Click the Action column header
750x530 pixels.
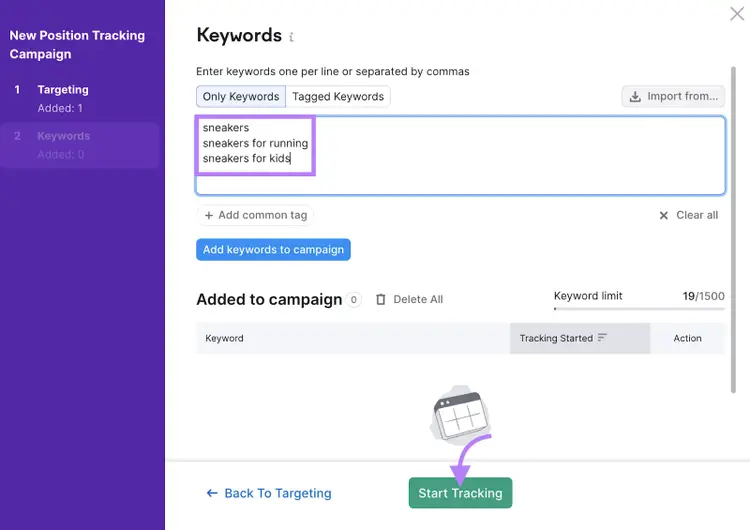pyautogui.click(x=687, y=338)
